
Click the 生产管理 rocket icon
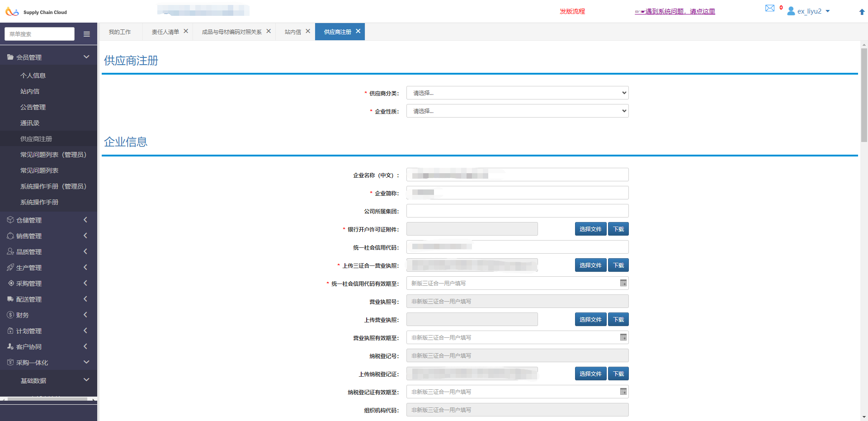coord(10,267)
